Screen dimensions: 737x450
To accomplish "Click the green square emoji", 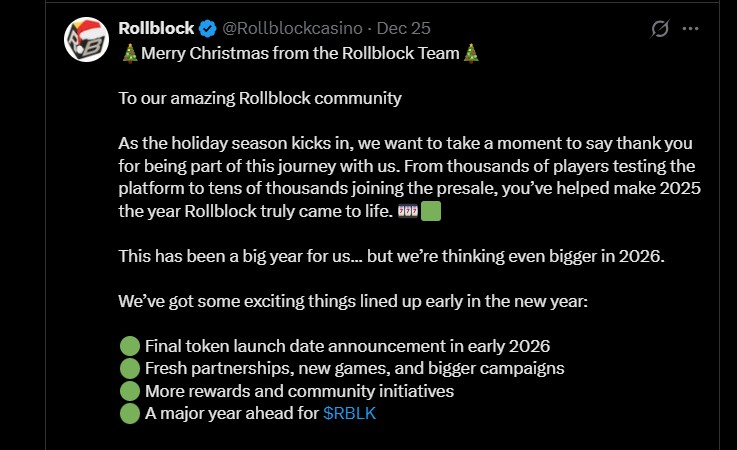I will [431, 212].
